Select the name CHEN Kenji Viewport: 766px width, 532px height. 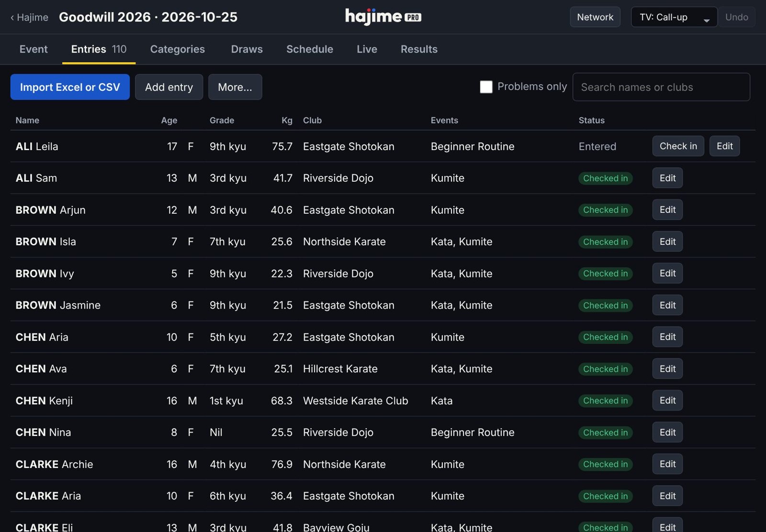click(x=44, y=401)
